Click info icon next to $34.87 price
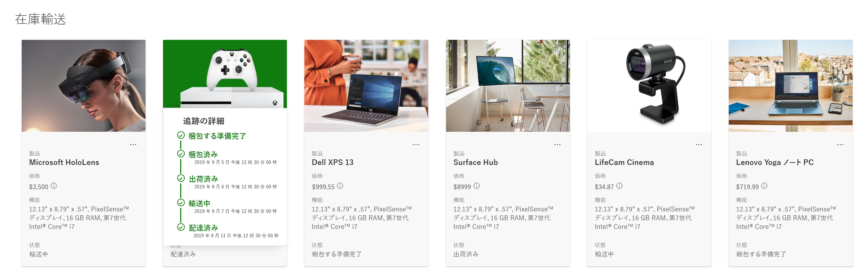The height and width of the screenshot is (274, 868). coord(619,186)
